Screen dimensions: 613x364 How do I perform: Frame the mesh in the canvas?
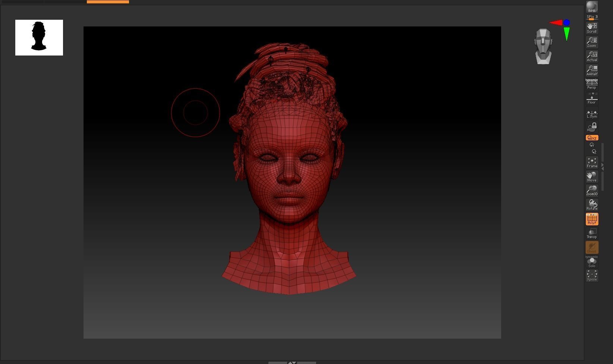(592, 162)
